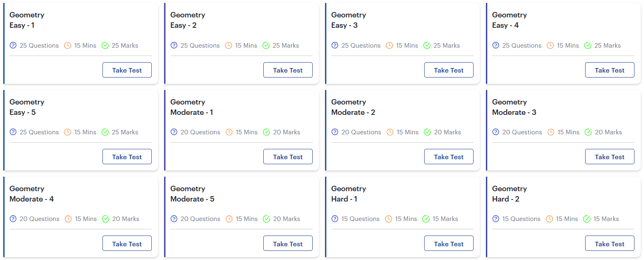Click the marks icon on Geometry Moderate - 4
This screenshot has height=260, width=644.
[105, 219]
